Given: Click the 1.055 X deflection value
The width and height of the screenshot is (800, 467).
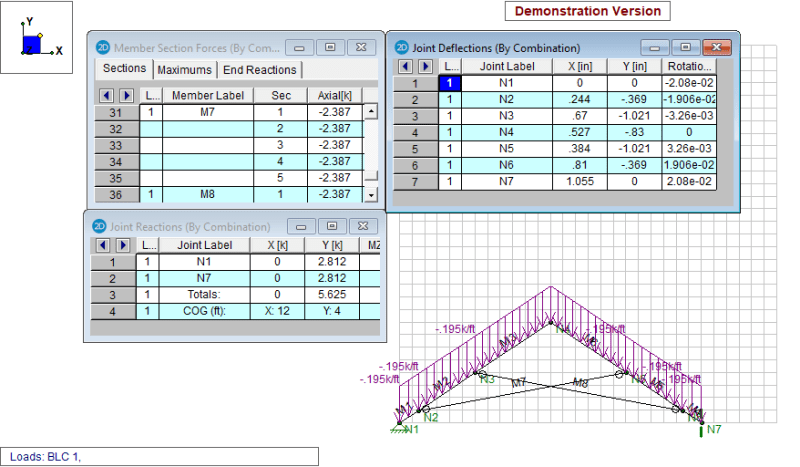Looking at the screenshot, I should point(580,181).
